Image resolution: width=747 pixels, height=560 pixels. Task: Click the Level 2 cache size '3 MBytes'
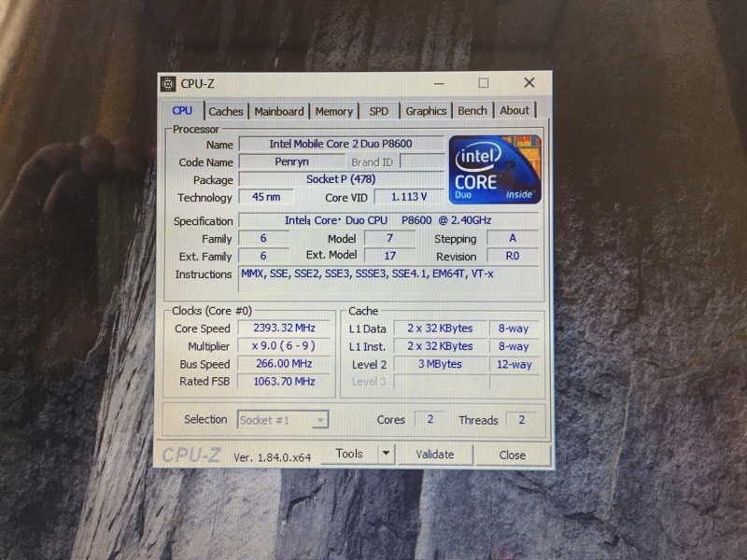pyautogui.click(x=440, y=364)
